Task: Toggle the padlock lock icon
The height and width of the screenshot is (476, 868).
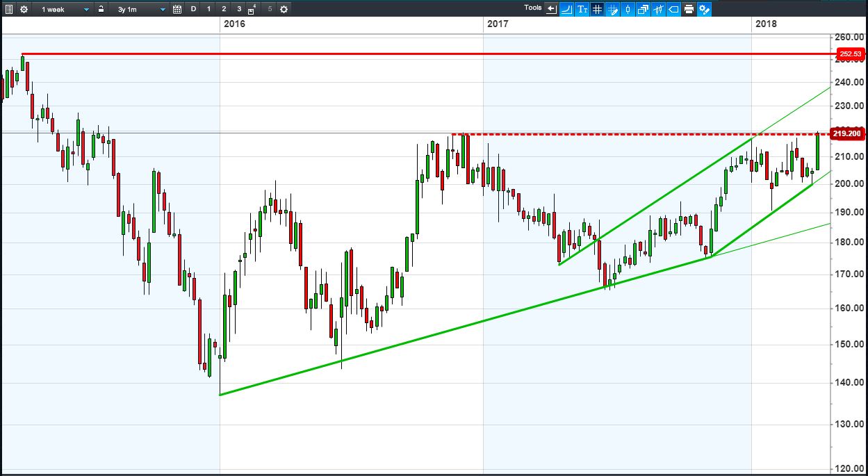Action: pyautogui.click(x=101, y=9)
